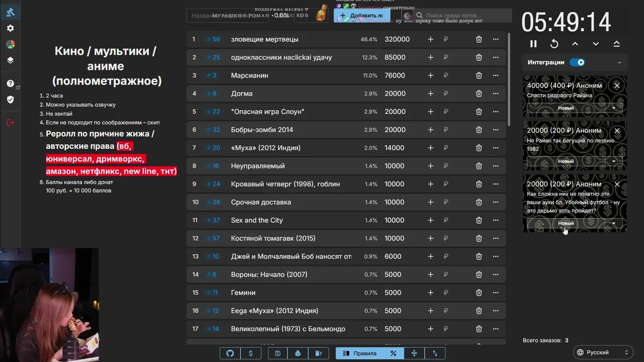
Task: Click the clear-all trash list icon
Action: tap(318, 353)
